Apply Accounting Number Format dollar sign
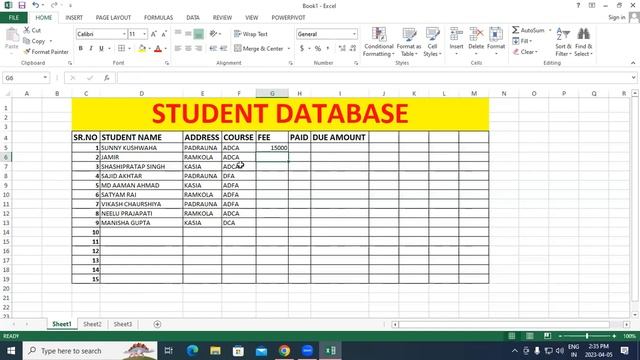Screen dimensions: 640x360 (302, 49)
